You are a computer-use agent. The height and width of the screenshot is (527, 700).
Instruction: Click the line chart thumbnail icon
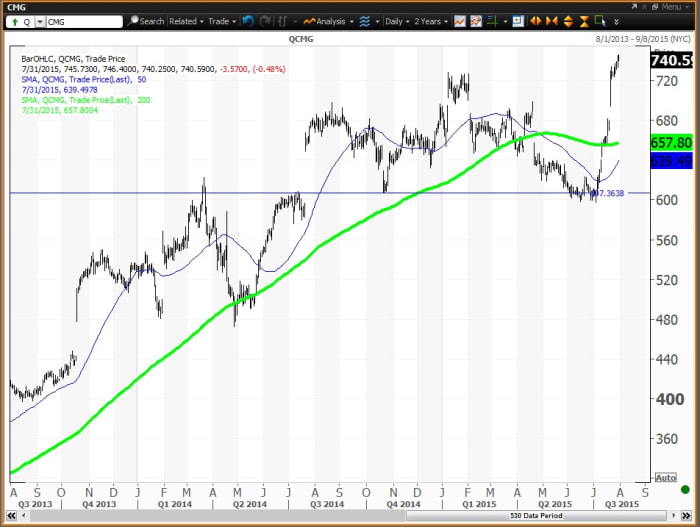(x=460, y=21)
